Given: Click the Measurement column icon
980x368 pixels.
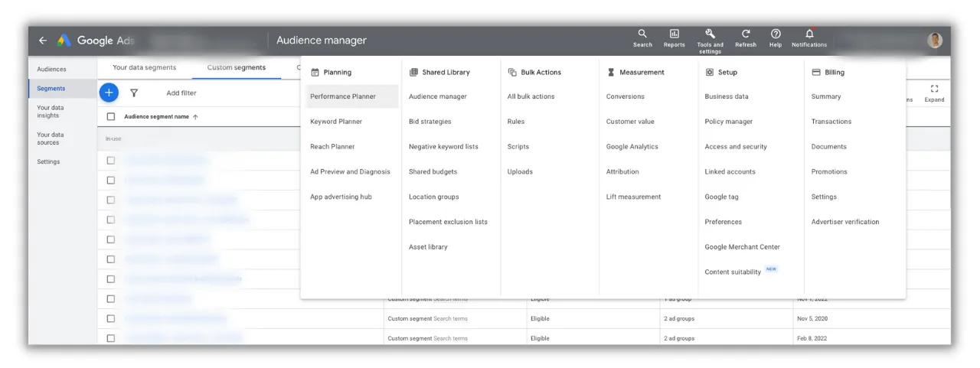Looking at the screenshot, I should (x=611, y=72).
